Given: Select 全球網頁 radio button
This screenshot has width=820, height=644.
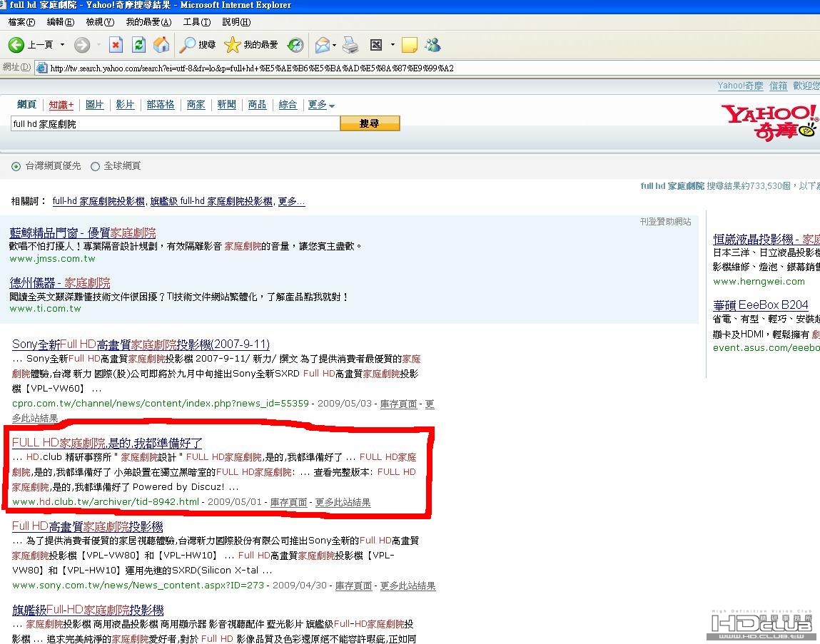Looking at the screenshot, I should 95,166.
